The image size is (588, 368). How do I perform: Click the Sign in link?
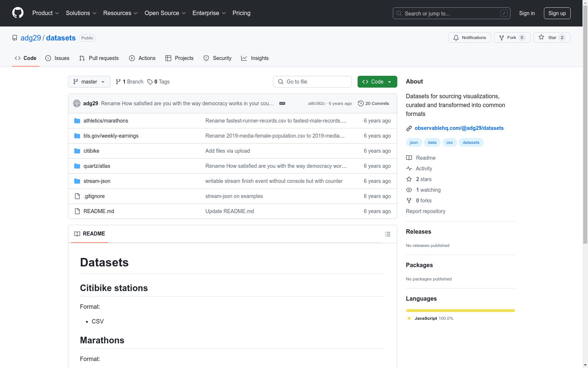tap(527, 13)
